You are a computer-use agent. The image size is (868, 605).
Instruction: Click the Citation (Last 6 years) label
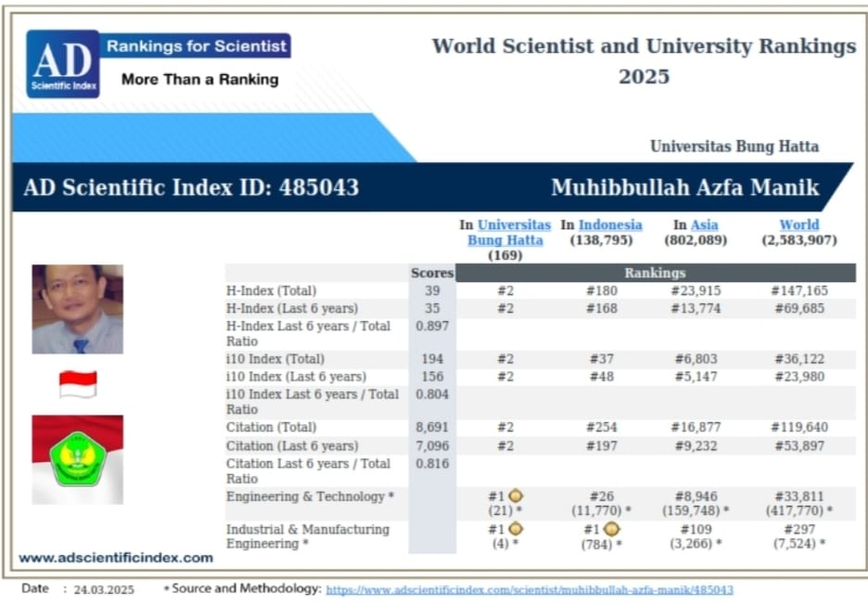(x=292, y=446)
